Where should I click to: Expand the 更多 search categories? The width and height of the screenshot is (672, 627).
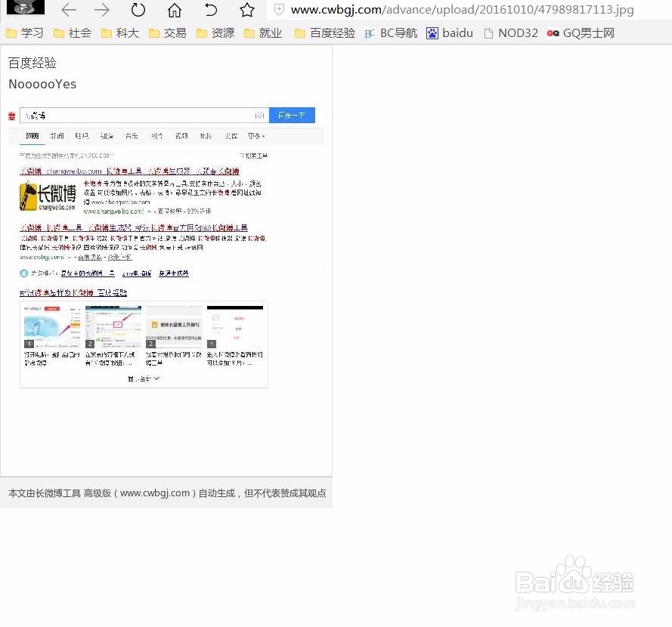(255, 136)
